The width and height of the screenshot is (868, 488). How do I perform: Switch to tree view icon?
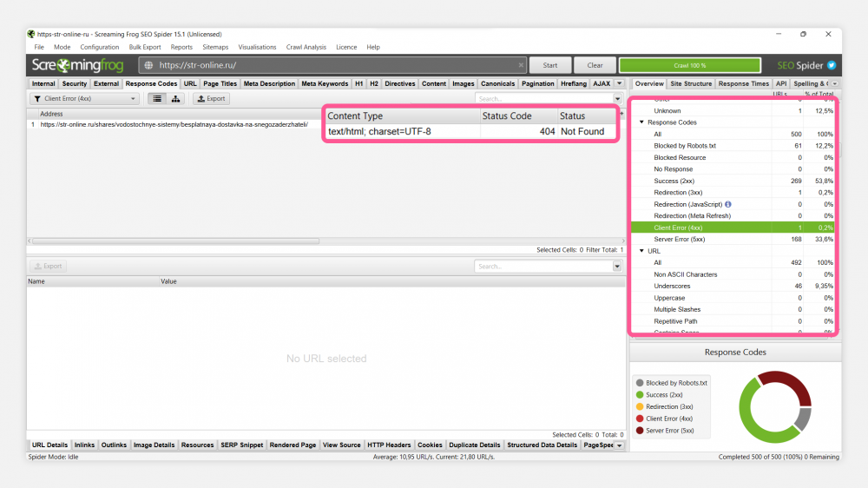click(175, 99)
